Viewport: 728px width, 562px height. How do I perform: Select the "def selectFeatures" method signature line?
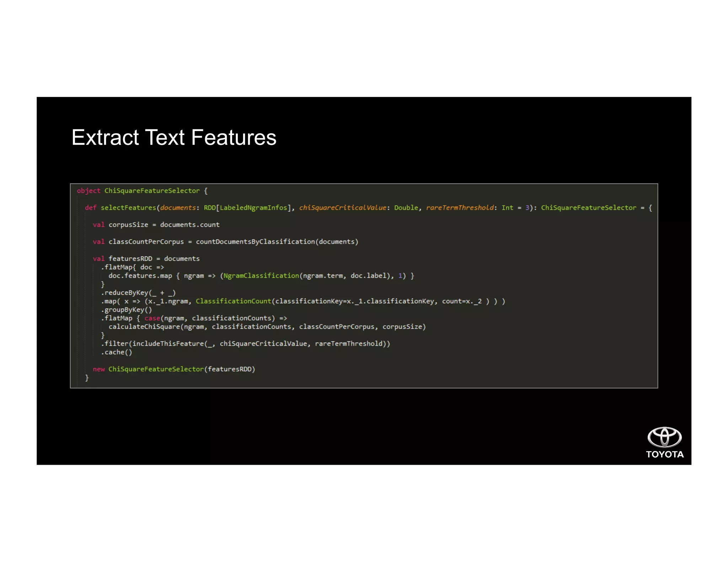(x=368, y=208)
